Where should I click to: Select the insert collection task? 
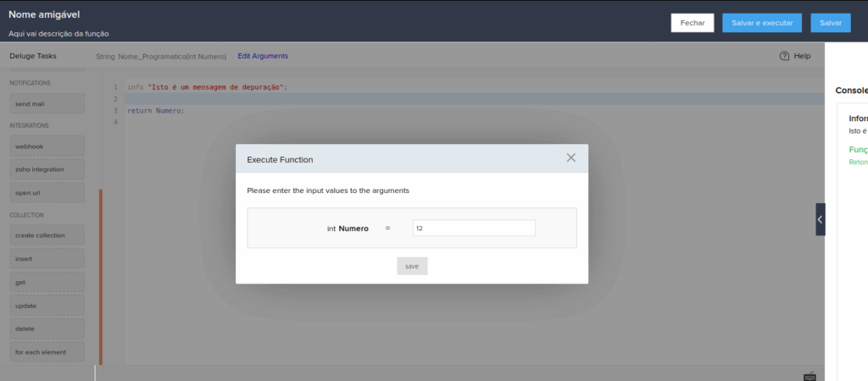click(x=47, y=259)
